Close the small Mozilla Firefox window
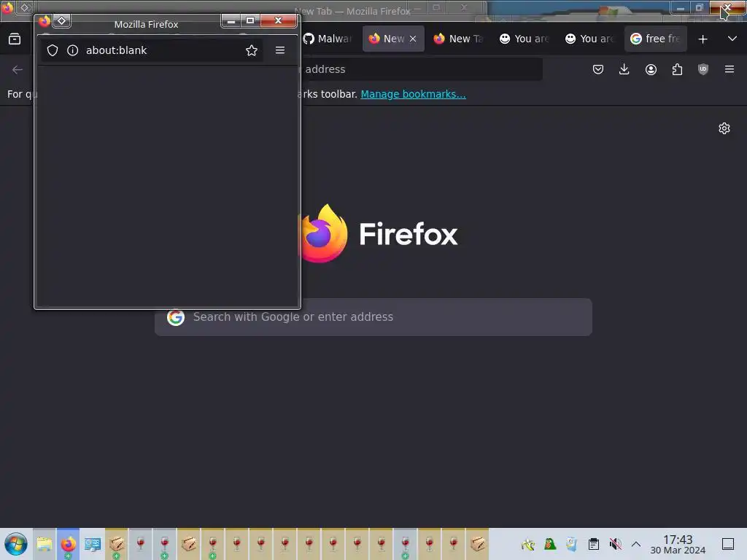This screenshot has width=747, height=560. [x=279, y=20]
